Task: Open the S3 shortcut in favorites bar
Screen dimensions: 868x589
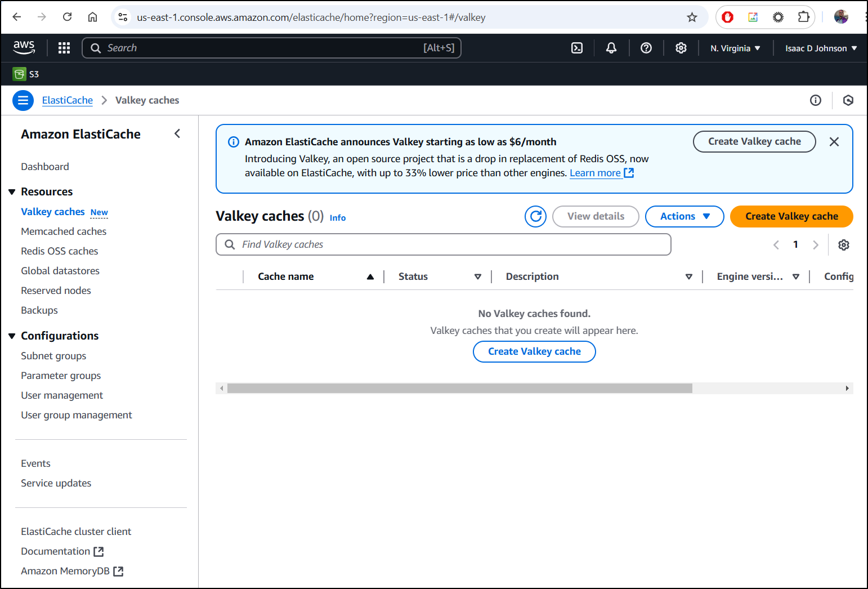Action: click(26, 74)
